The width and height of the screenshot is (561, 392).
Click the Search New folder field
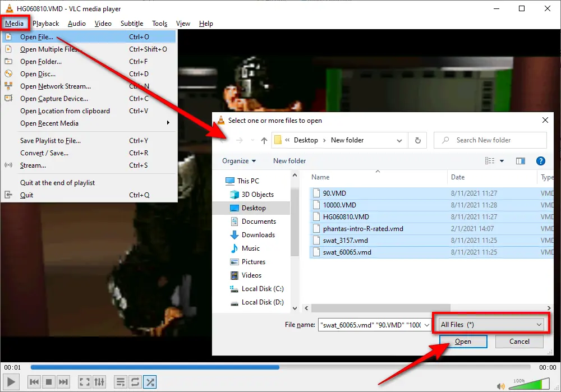tap(490, 140)
